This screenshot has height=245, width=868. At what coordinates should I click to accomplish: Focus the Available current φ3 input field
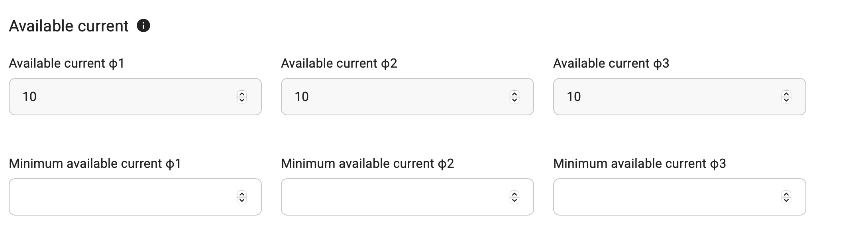(x=679, y=97)
